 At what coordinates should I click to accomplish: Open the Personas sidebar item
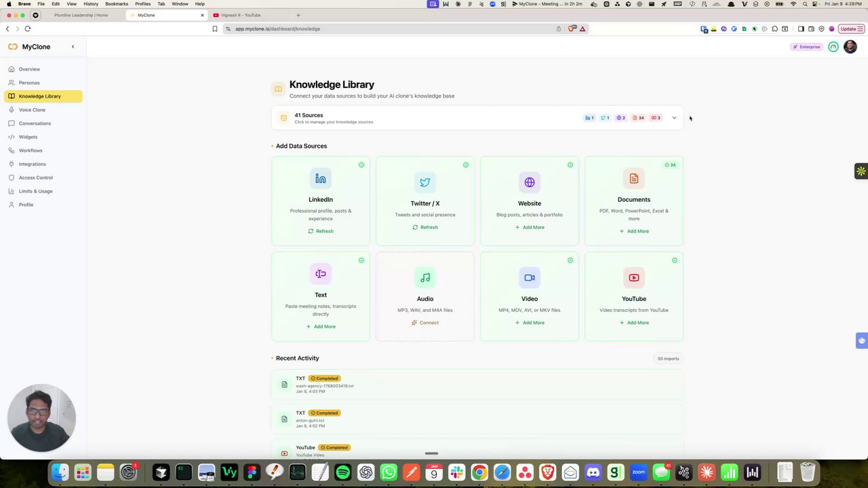coord(29,83)
